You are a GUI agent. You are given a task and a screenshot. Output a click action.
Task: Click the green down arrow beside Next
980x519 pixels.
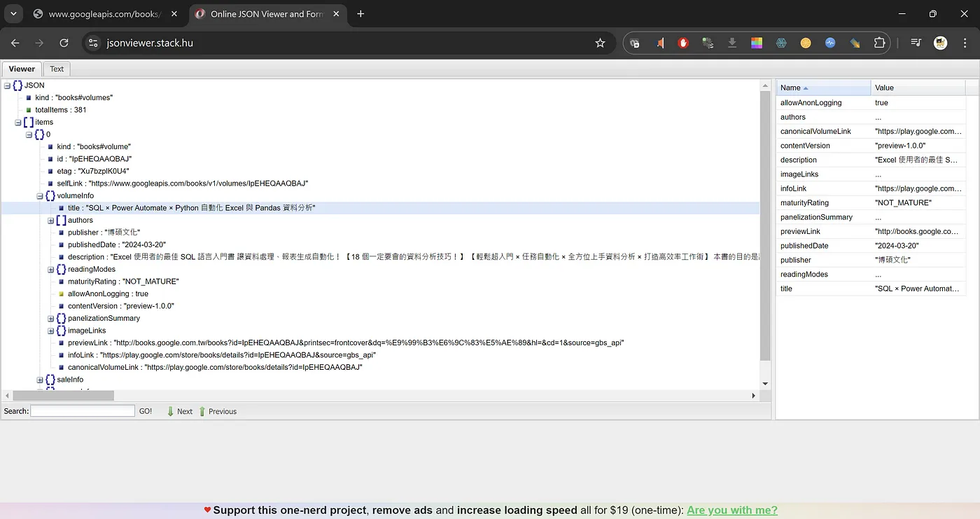click(x=170, y=411)
